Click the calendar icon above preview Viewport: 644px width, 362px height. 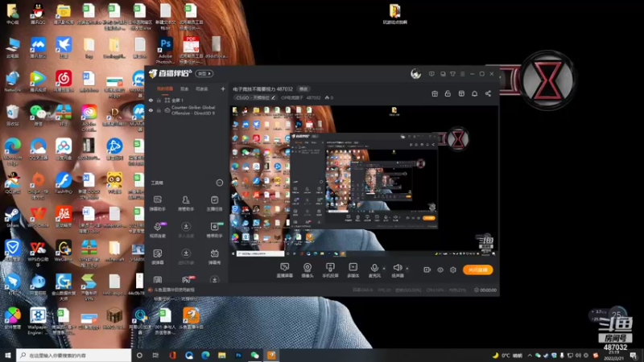tap(461, 93)
